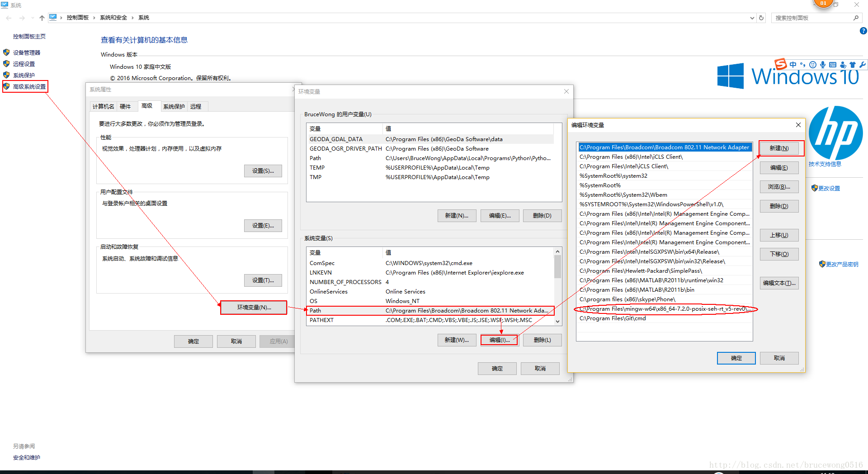
Task: Open 系统保护 link in sidebar
Action: click(24, 75)
